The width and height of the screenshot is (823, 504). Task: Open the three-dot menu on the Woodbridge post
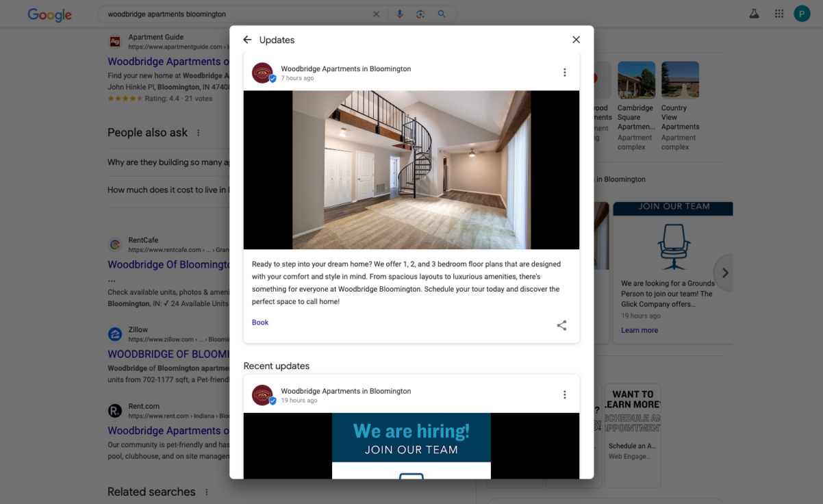click(x=564, y=72)
